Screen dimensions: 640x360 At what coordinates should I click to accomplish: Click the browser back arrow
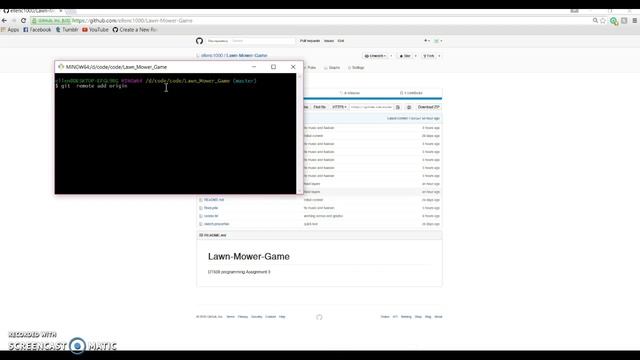point(4,20)
